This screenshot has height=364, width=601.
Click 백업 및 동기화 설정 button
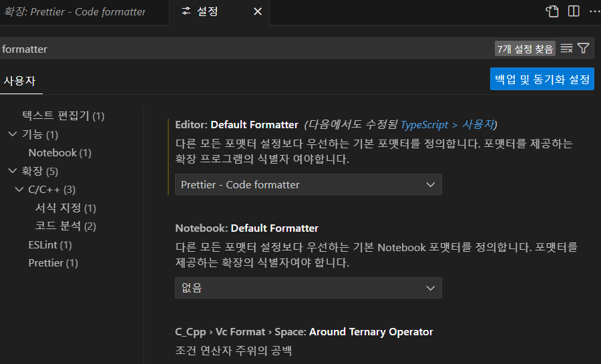[x=542, y=79]
